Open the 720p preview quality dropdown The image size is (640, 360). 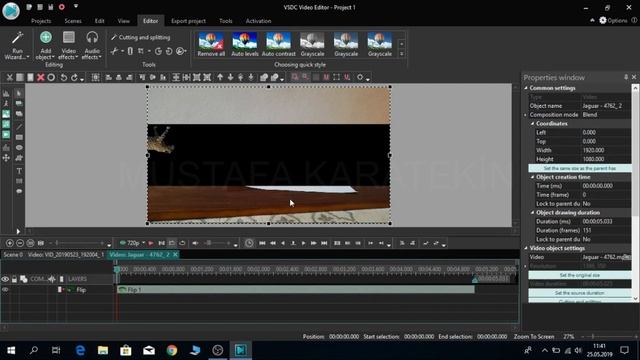(x=133, y=243)
